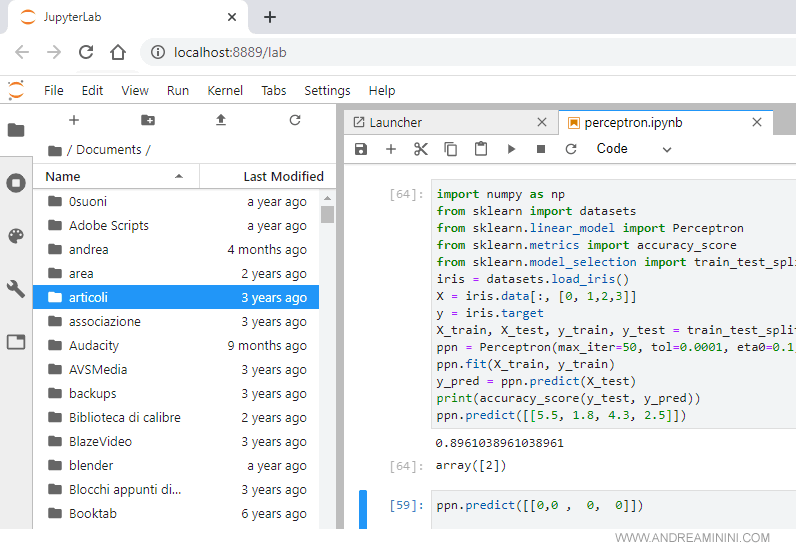Click the browser forward arrow
This screenshot has height=556, width=796.
pos(54,52)
